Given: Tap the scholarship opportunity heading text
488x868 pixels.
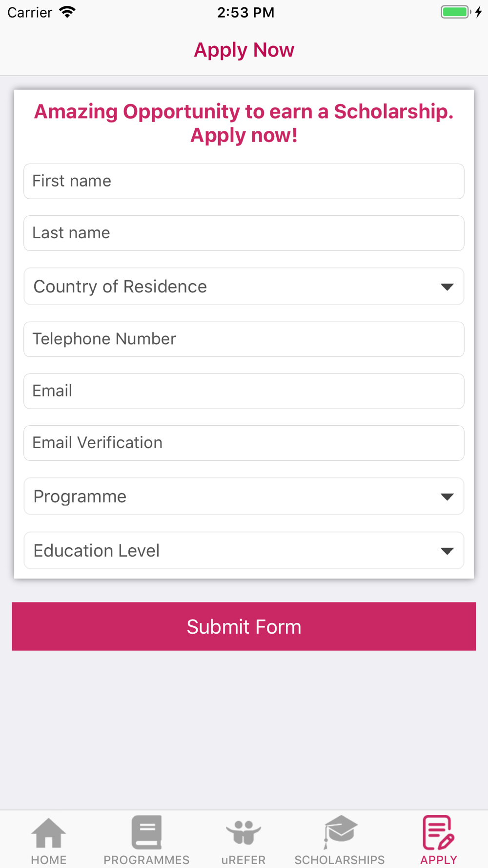Looking at the screenshot, I should click(x=244, y=124).
